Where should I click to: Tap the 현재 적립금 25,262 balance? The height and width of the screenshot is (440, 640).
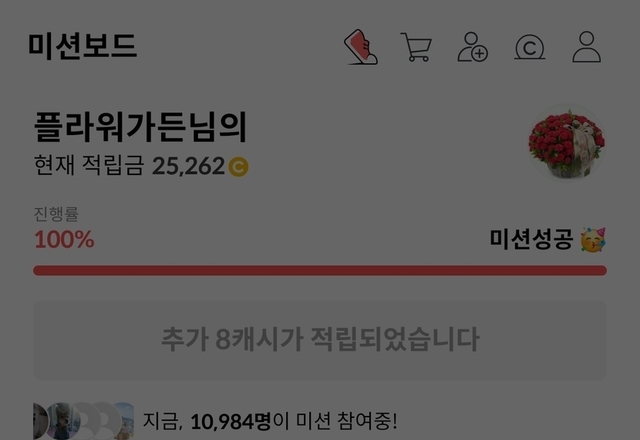[141, 166]
